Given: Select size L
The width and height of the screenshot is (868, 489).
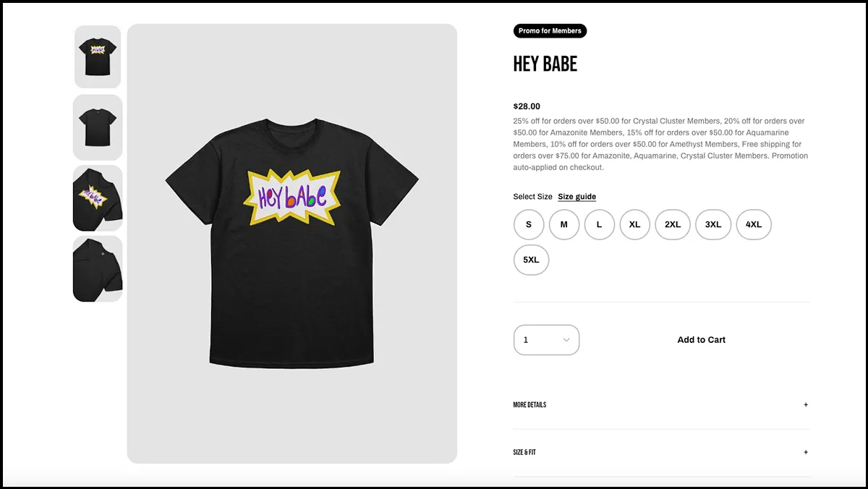Looking at the screenshot, I should (x=600, y=224).
